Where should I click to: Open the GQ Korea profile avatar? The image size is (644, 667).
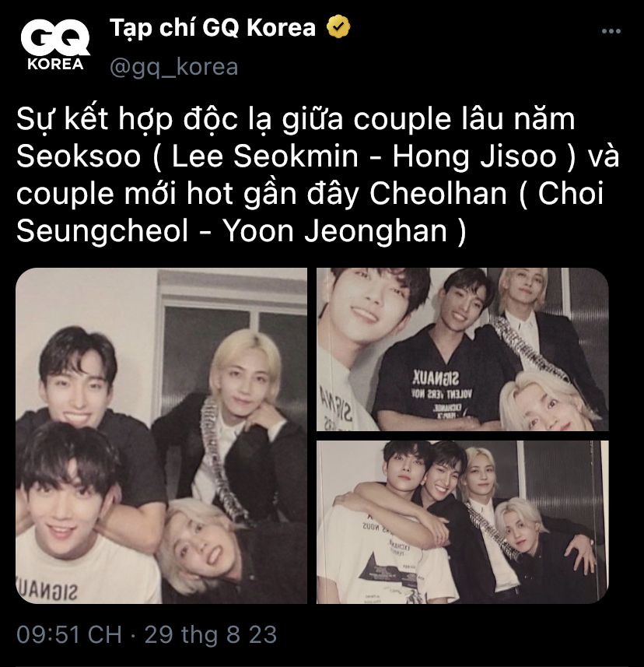(x=55, y=46)
